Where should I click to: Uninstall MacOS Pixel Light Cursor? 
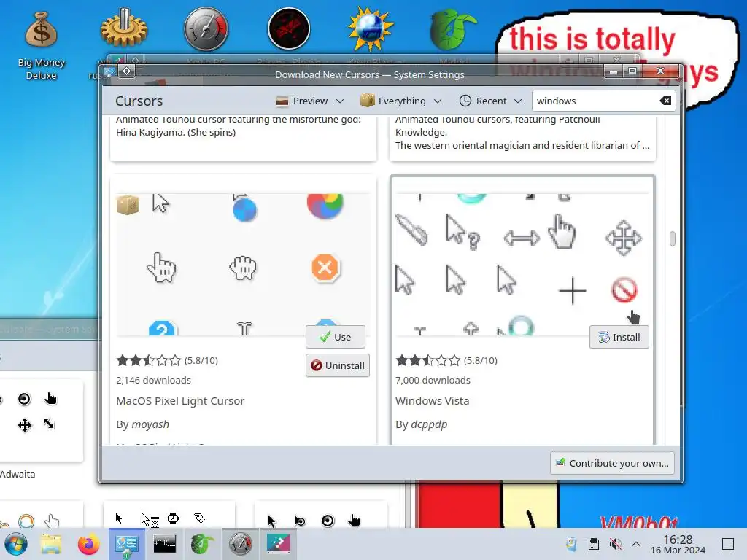337,366
